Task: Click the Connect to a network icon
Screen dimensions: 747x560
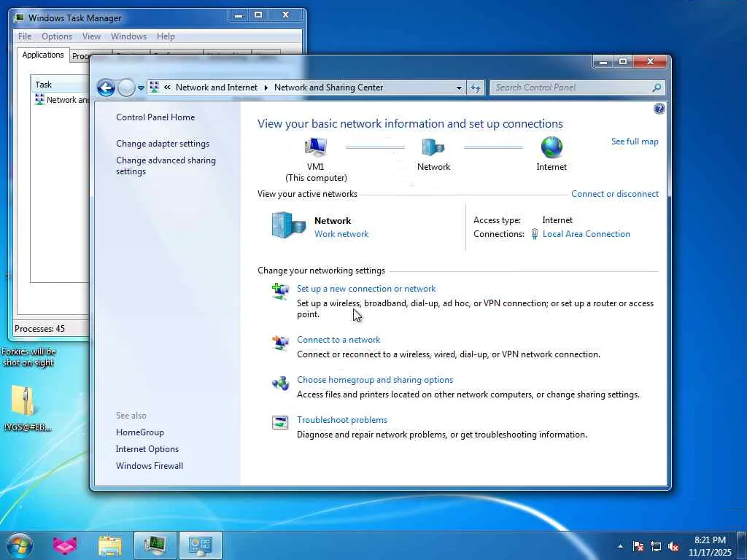Action: tap(280, 343)
